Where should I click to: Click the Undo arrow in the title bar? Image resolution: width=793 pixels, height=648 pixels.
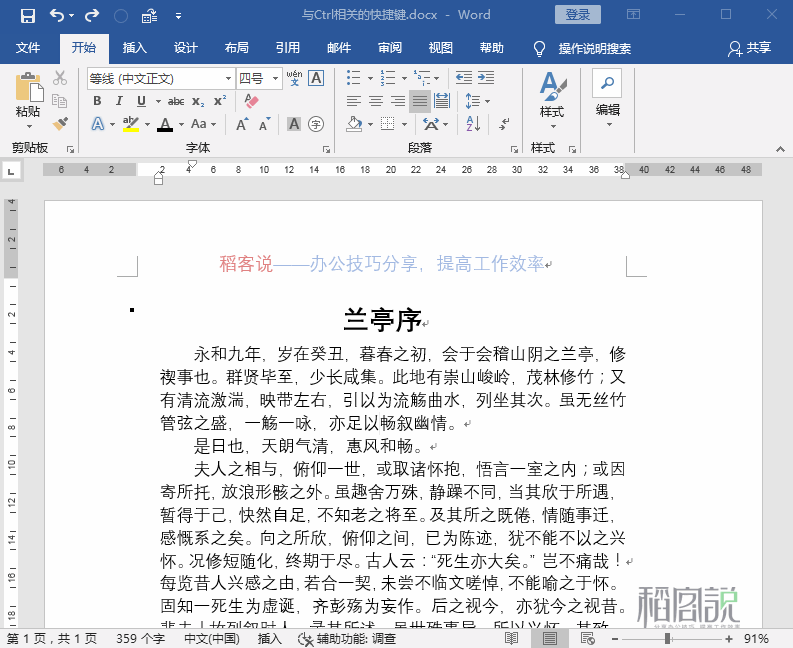point(57,15)
